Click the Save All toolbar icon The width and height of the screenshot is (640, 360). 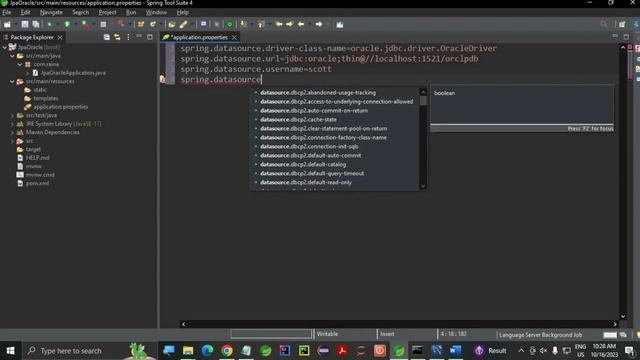pyautogui.click(x=36, y=24)
